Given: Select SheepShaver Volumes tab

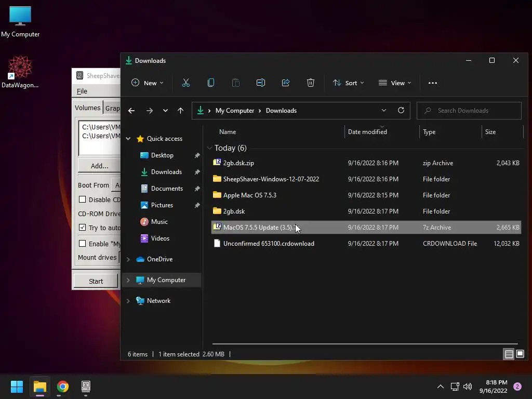Looking at the screenshot, I should 87,108.
